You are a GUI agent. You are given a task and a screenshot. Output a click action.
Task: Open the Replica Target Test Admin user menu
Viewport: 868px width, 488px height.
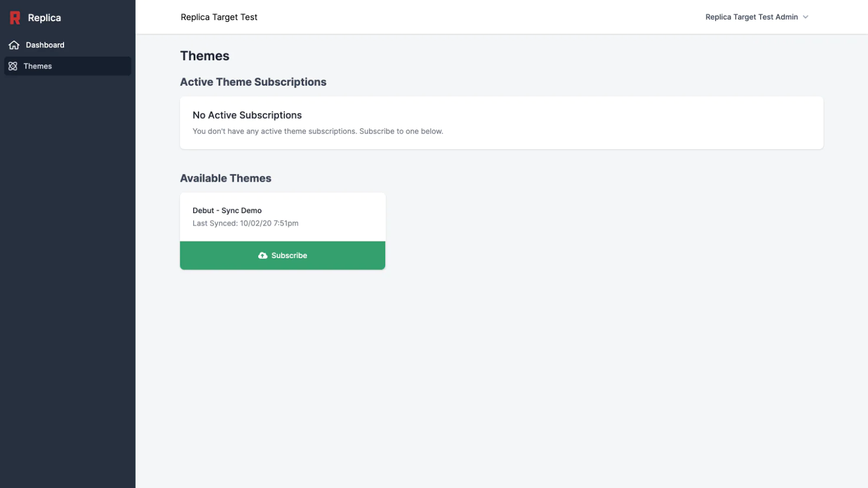[x=751, y=17]
